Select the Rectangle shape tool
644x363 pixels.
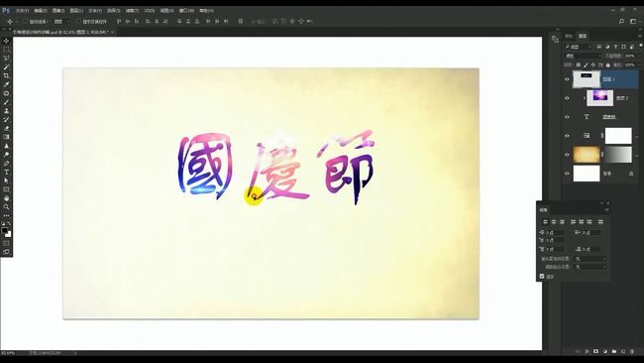(6, 189)
